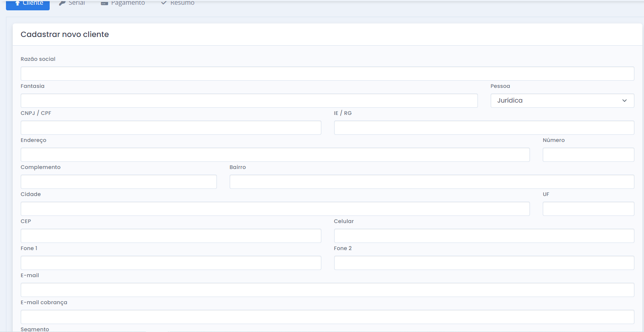Switch to the Cliente tab
644x332 pixels.
[x=28, y=4]
